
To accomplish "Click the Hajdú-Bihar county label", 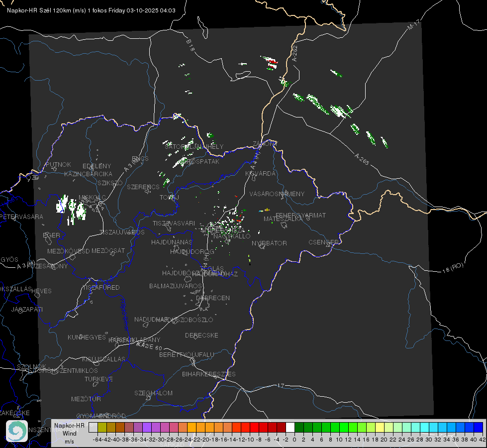I will (124, 314).
